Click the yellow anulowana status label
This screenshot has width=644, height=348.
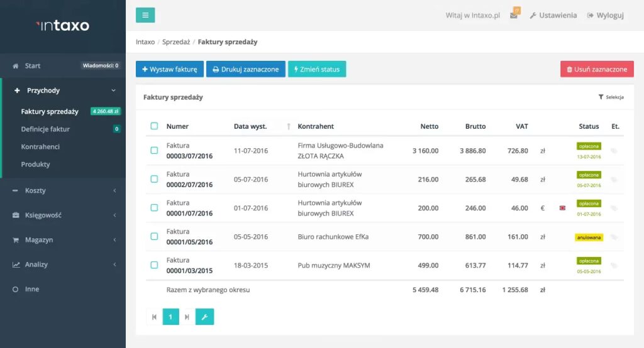click(x=589, y=237)
